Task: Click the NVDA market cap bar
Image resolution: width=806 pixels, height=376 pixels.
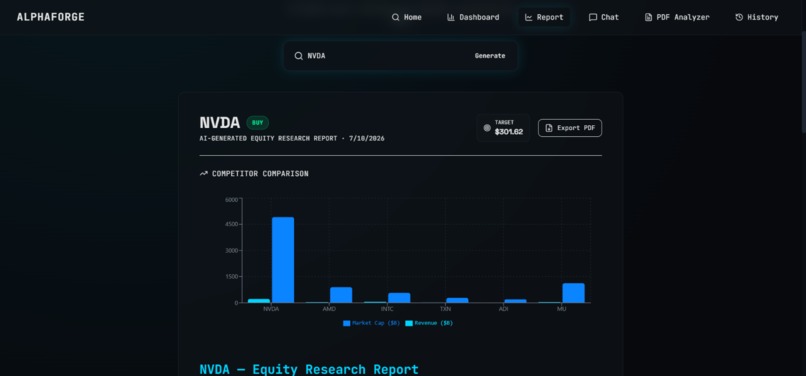Action: (x=283, y=260)
